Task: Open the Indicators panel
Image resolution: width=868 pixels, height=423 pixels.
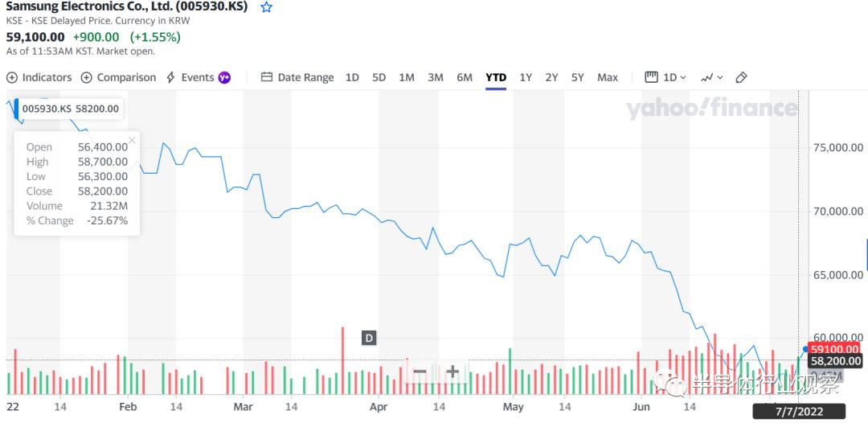Action: 39,77
